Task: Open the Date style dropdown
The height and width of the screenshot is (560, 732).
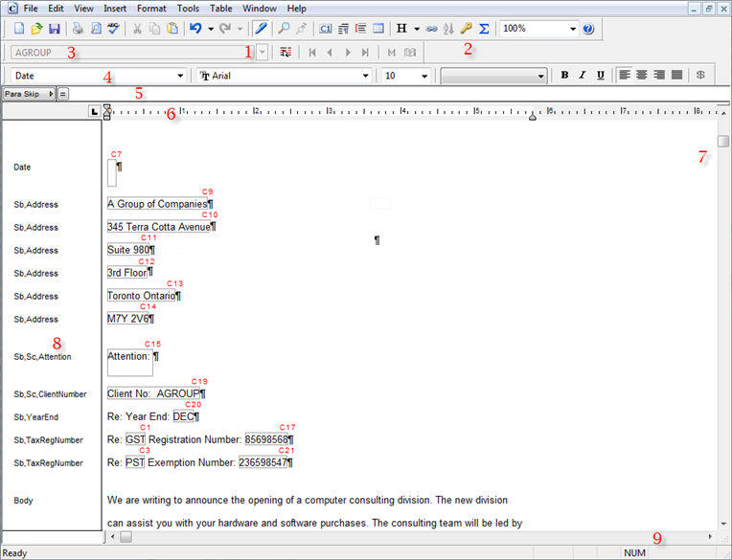Action: point(179,76)
